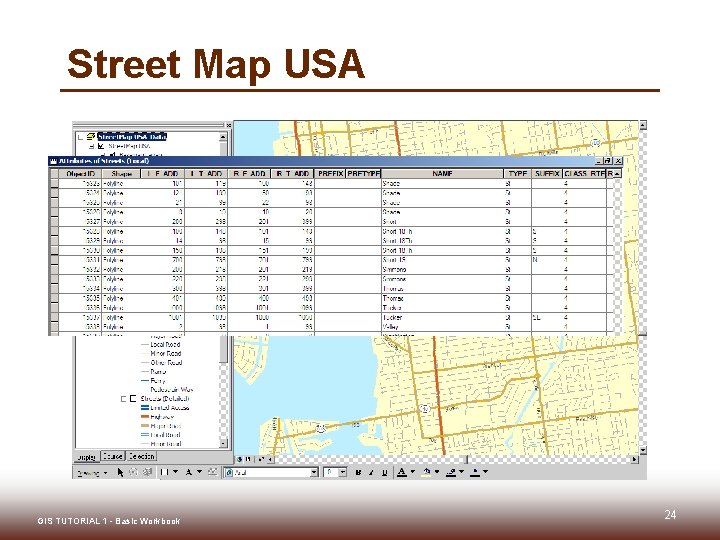The width and height of the screenshot is (720, 540).
Task: Select the black arrow Select Elements tool
Action: tap(120, 472)
